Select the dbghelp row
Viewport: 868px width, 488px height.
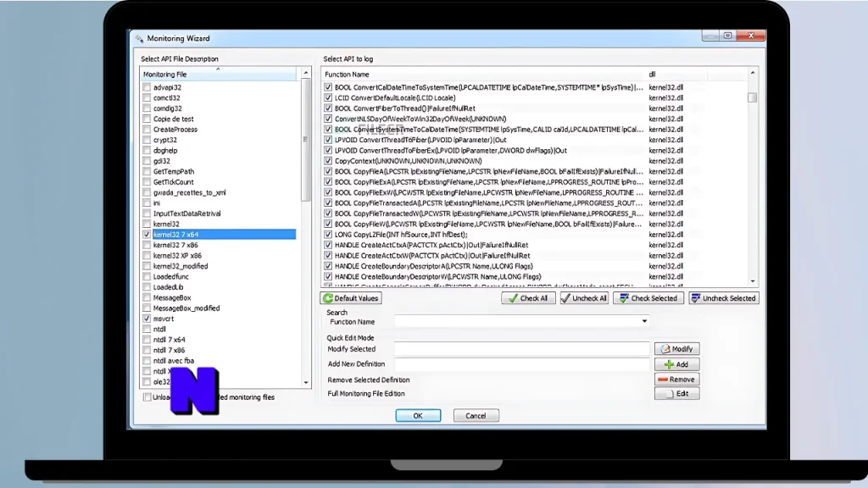point(219,151)
